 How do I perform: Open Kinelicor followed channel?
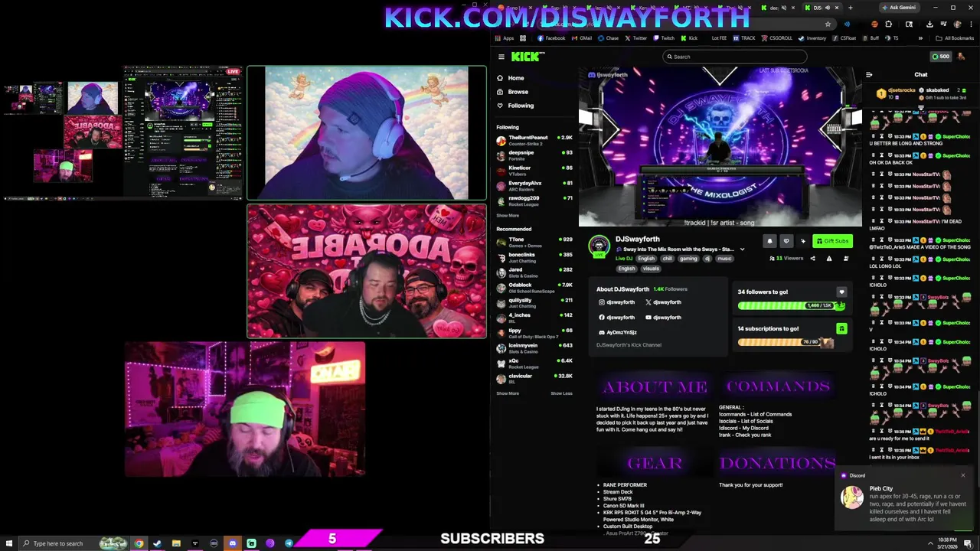(x=534, y=171)
